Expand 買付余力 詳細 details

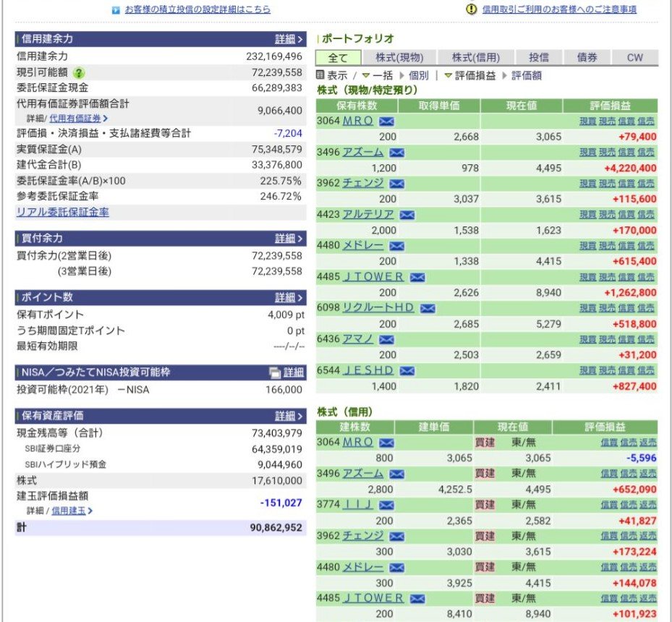click(x=289, y=239)
